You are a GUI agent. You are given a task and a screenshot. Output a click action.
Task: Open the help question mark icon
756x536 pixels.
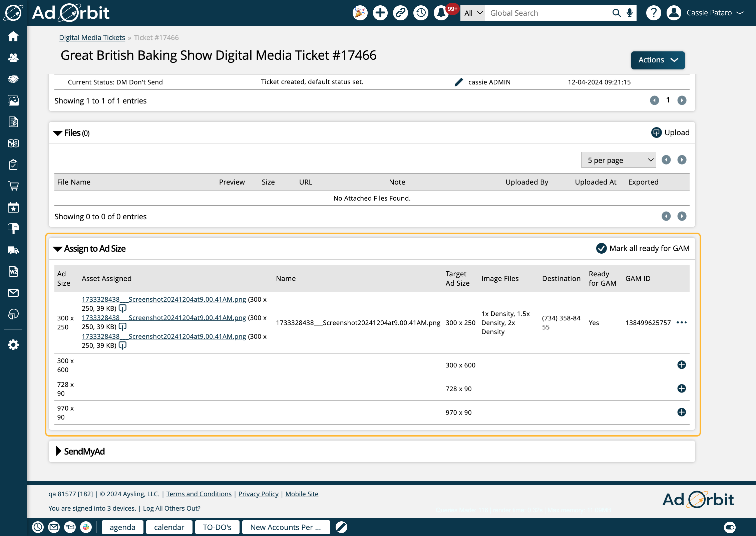(654, 13)
